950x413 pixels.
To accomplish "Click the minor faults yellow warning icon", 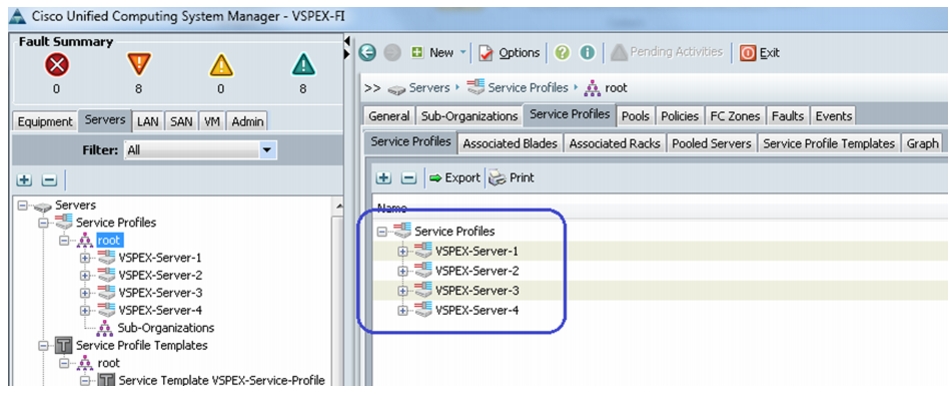I will click(221, 65).
